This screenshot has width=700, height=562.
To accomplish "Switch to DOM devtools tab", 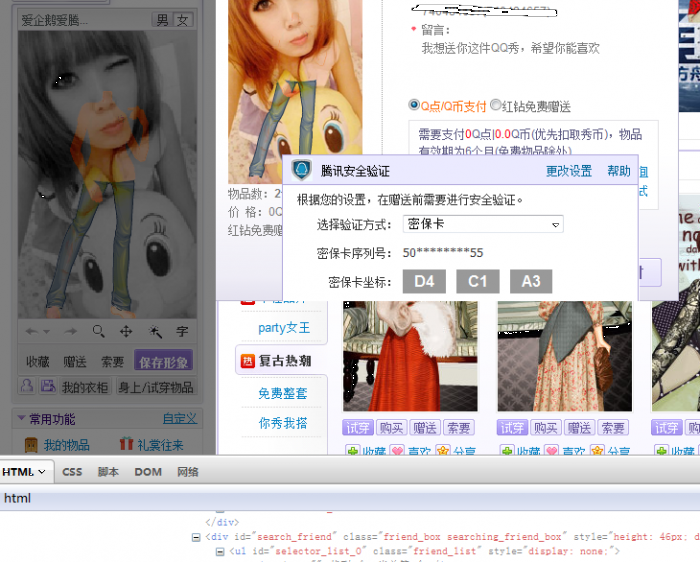I will [x=148, y=472].
